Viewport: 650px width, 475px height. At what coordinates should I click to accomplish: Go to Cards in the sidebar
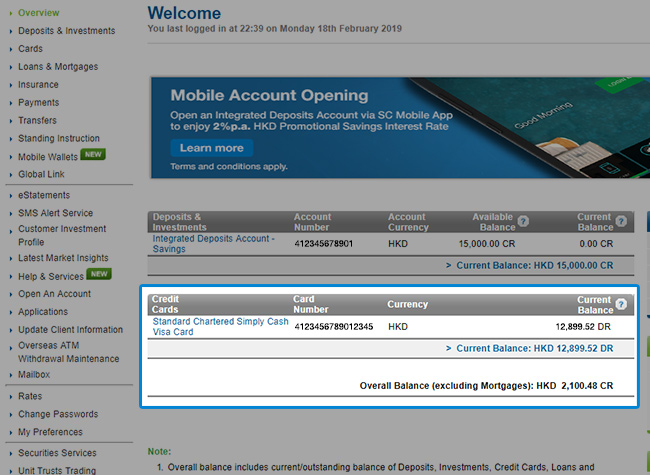click(30, 48)
